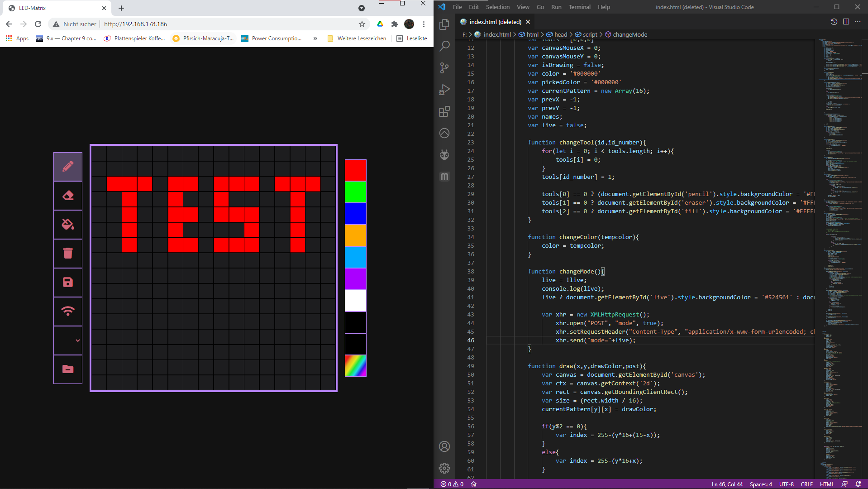Open the folder icon in LED toolbar
This screenshot has width=868, height=489.
(x=68, y=369)
